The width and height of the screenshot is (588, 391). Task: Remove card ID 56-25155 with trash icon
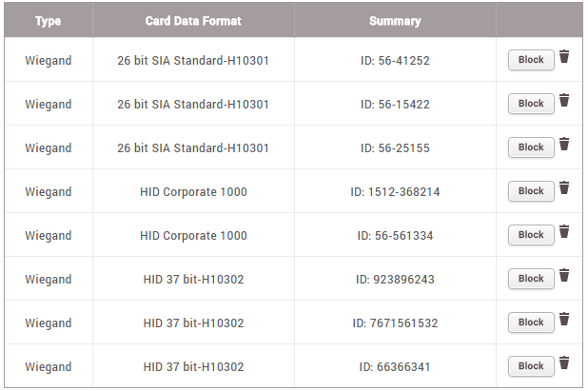564,145
